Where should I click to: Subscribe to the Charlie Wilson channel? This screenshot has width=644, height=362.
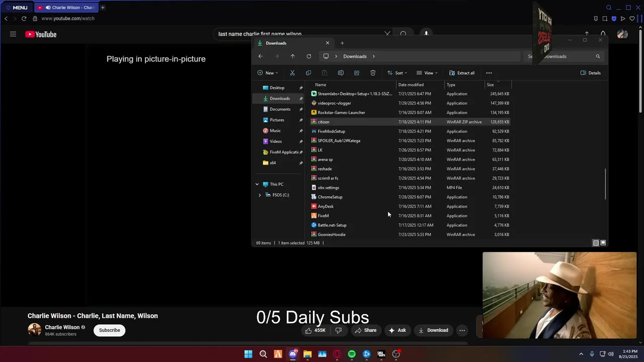tap(109, 330)
